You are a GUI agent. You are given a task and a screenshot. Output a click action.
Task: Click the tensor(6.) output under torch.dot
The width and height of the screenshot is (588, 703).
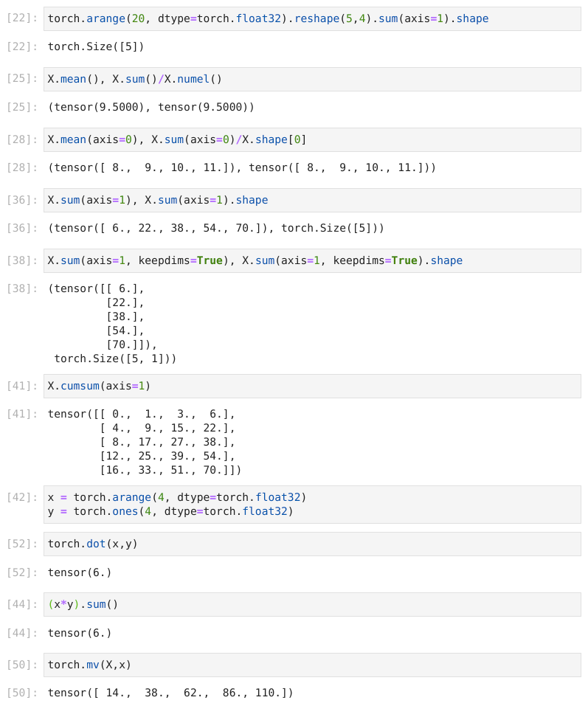[80, 572]
